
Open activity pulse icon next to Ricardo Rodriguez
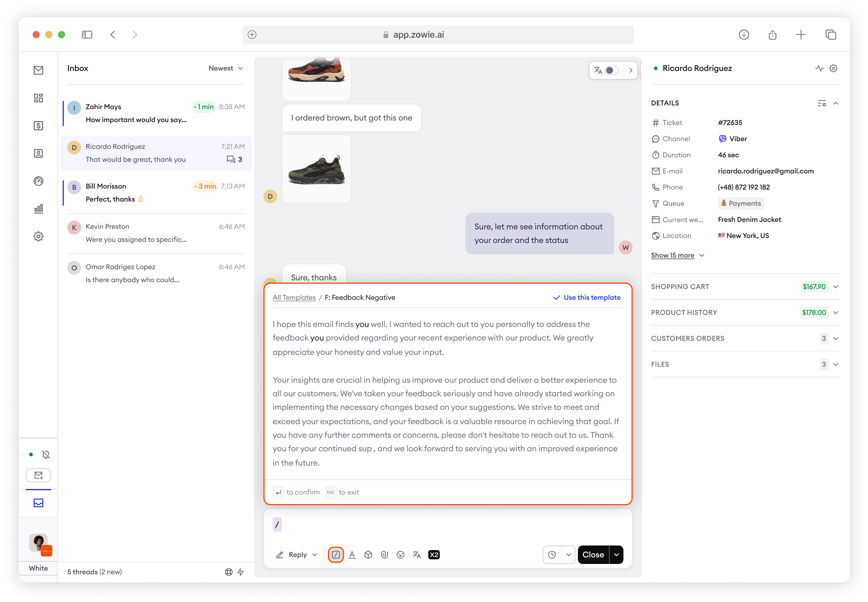coord(819,68)
